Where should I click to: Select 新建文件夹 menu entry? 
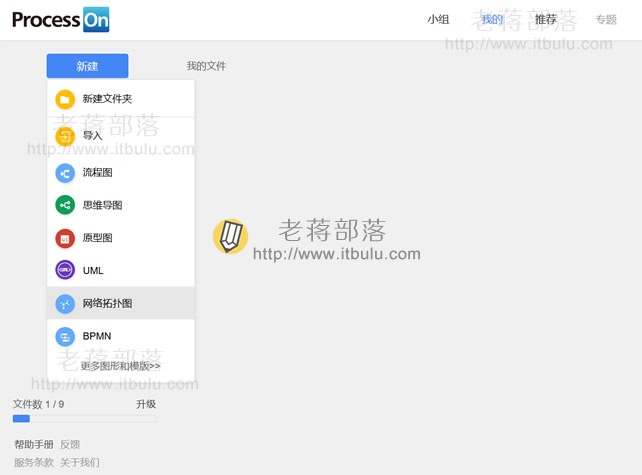(121, 99)
